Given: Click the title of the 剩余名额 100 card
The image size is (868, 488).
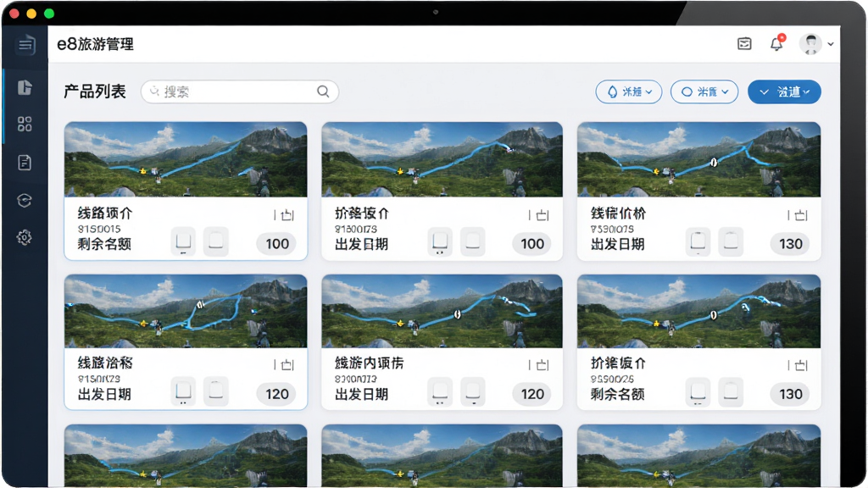Looking at the screenshot, I should pos(104,213).
